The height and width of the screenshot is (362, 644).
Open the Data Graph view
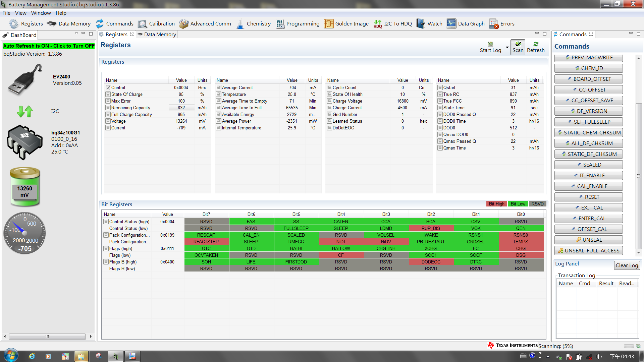click(x=451, y=24)
